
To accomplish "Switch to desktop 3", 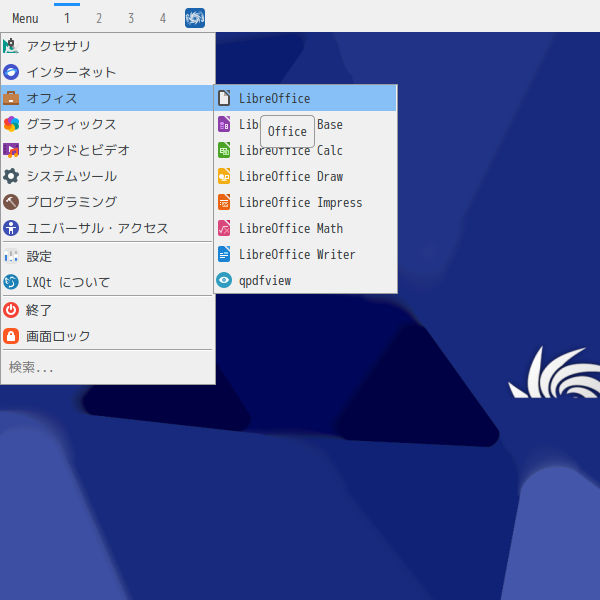I will click(x=131, y=18).
